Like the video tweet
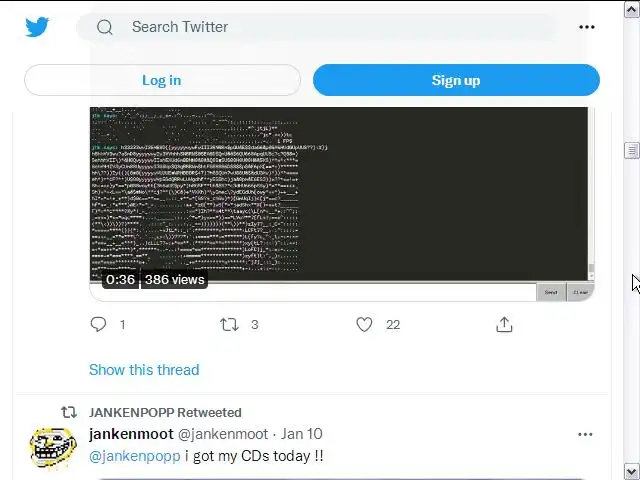This screenshot has width=640, height=480. (365, 324)
